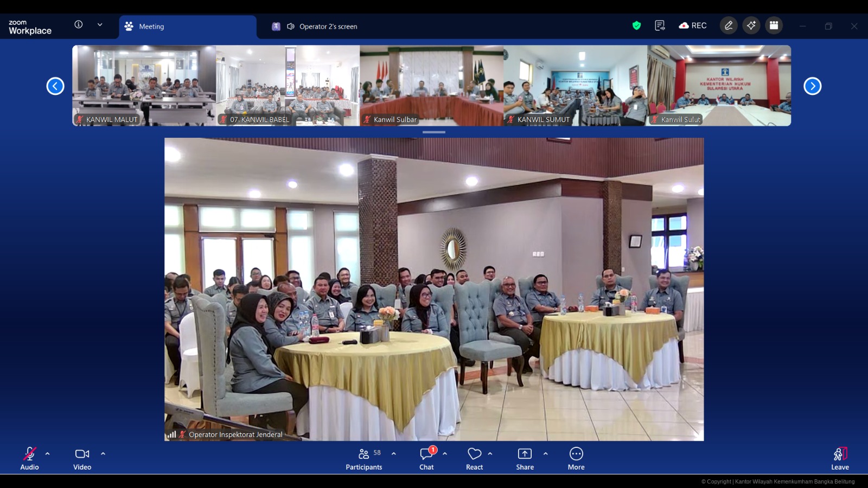Click the Operator Inspektorat Jenderal name label
This screenshot has width=868, height=488.
(235, 434)
